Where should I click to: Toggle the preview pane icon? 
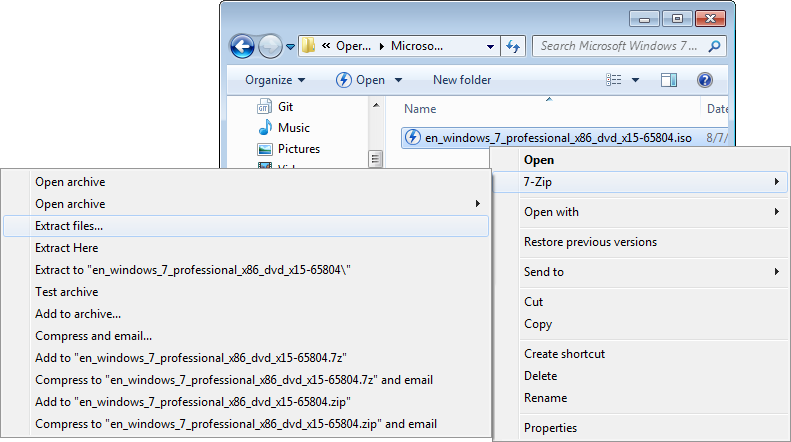coord(669,80)
